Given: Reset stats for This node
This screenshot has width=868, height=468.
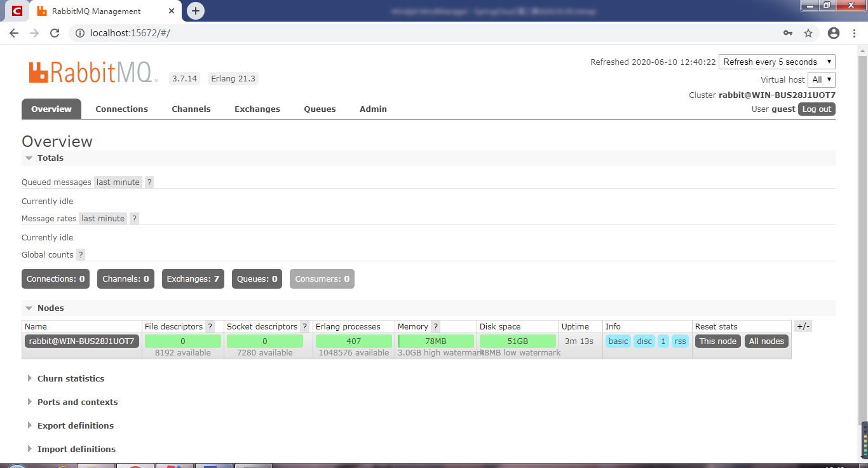Looking at the screenshot, I should coord(718,341).
